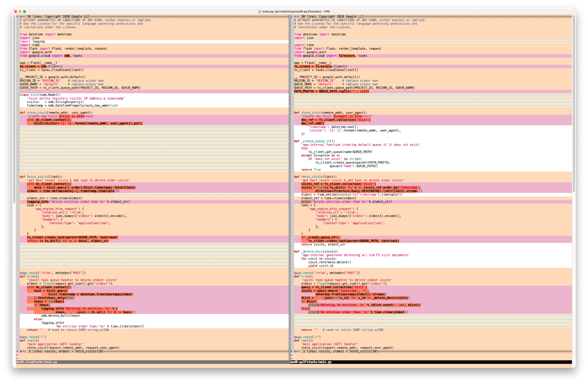
Task: Click the vertical split divider between panes
Action: [x=290, y=184]
